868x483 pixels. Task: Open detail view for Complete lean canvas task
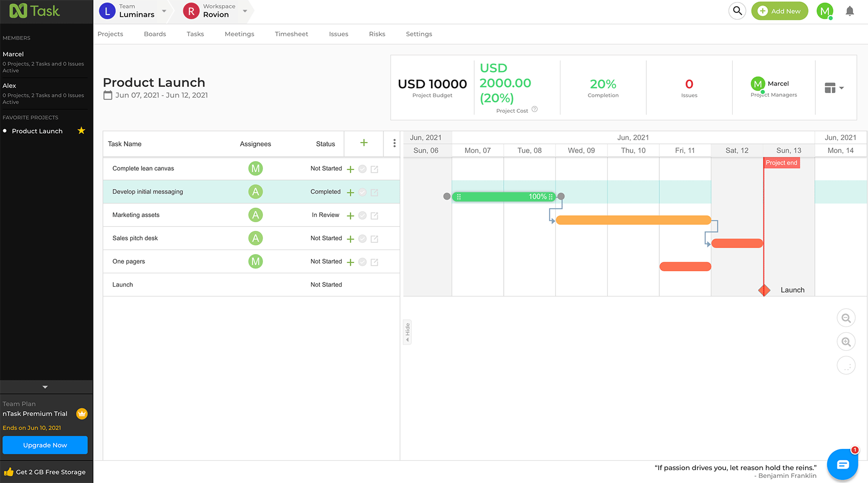(374, 168)
